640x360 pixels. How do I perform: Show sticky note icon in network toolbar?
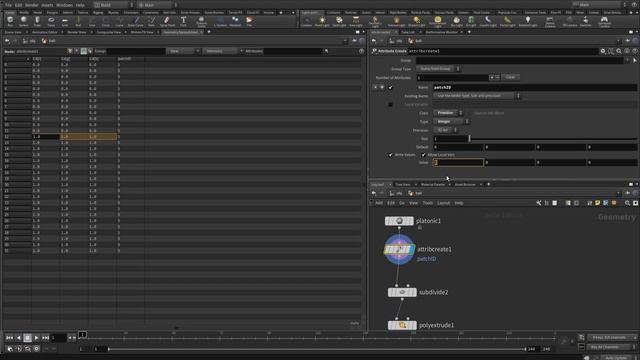click(598, 203)
